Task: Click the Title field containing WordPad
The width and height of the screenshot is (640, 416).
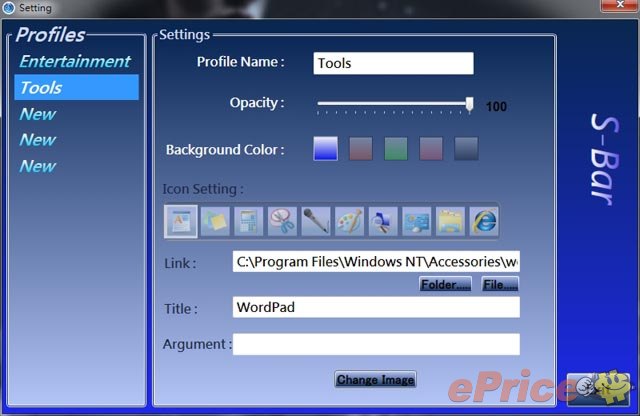Action: [376, 307]
